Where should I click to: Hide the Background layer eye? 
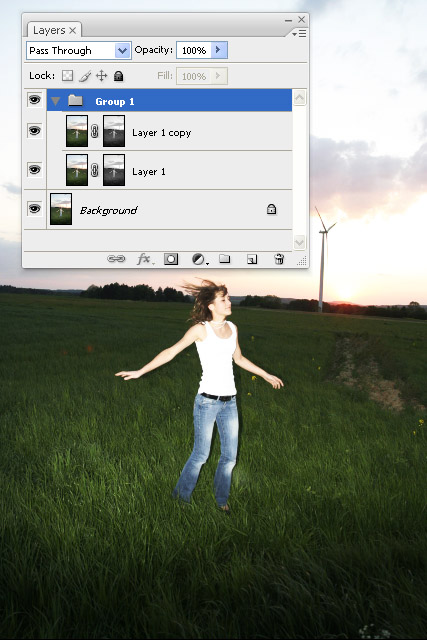pos(35,209)
